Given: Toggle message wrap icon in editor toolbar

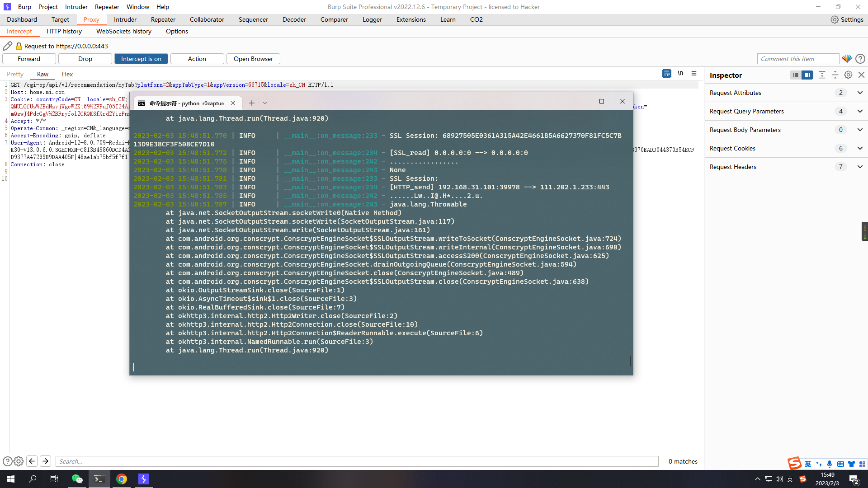Looking at the screenshot, I should pos(667,74).
